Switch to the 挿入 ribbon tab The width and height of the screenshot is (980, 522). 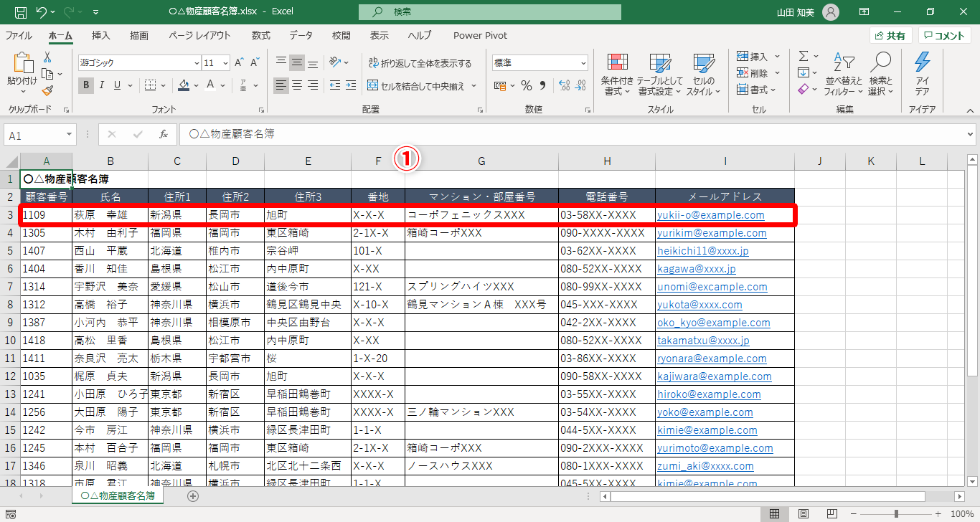101,35
